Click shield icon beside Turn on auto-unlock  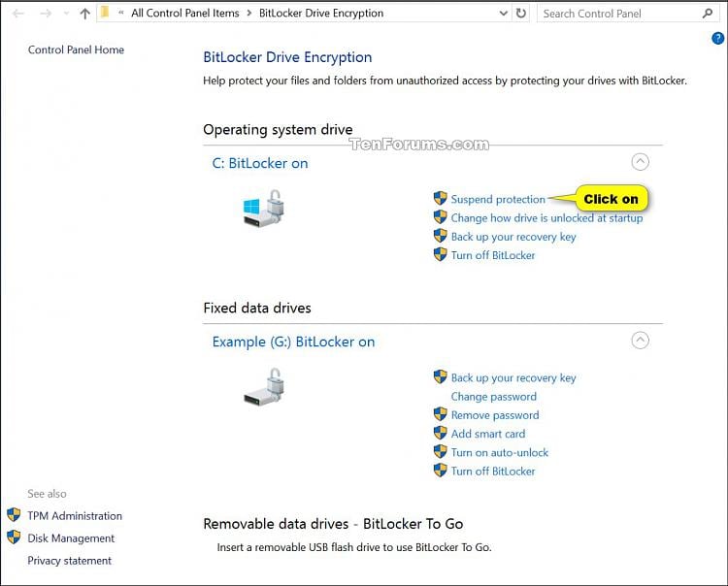coord(440,451)
